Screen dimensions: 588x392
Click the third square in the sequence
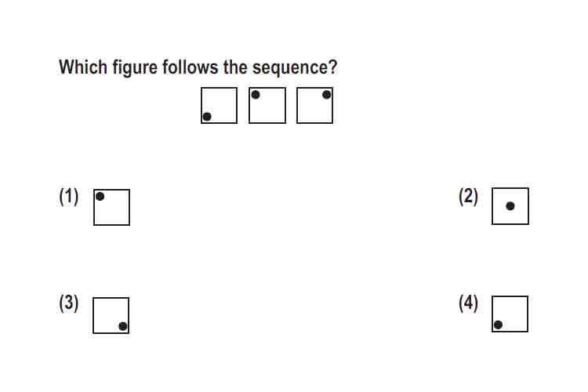coord(314,105)
